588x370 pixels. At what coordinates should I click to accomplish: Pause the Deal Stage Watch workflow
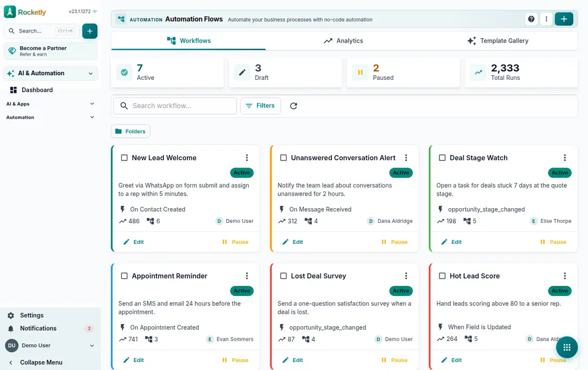(x=553, y=242)
